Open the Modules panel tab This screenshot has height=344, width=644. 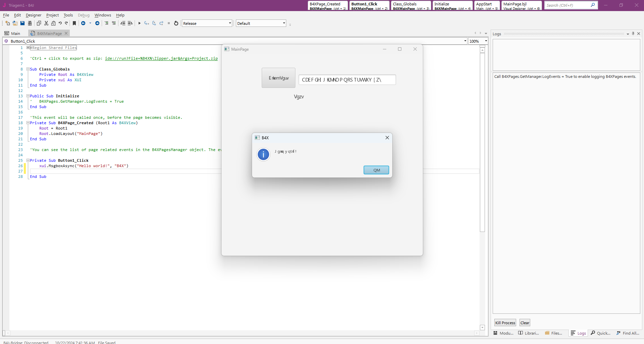point(503,333)
